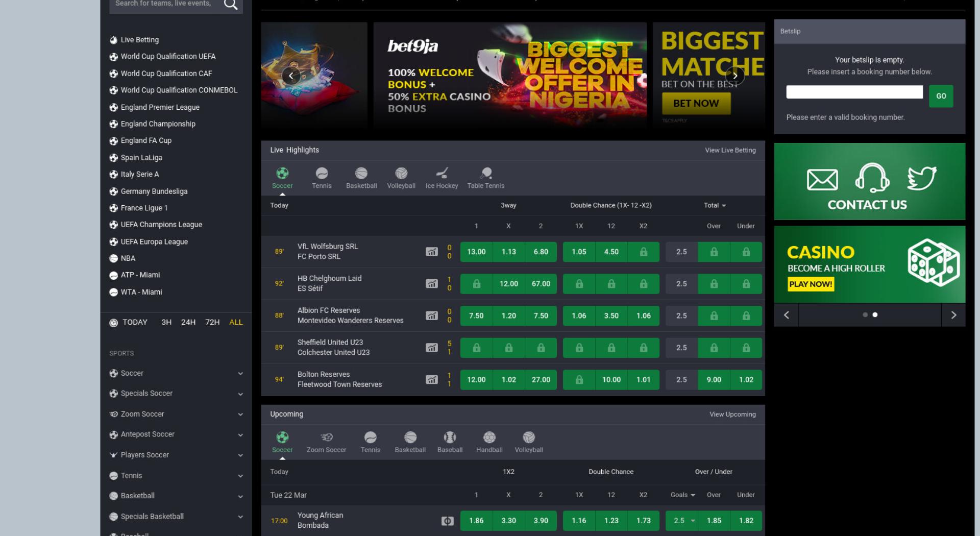Open the Total market dropdown

tap(715, 205)
